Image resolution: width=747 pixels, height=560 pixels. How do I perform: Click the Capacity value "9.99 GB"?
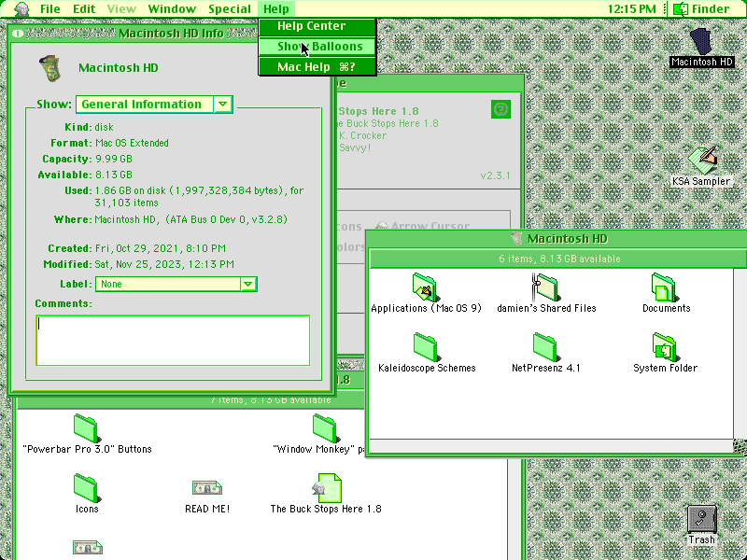(x=113, y=159)
